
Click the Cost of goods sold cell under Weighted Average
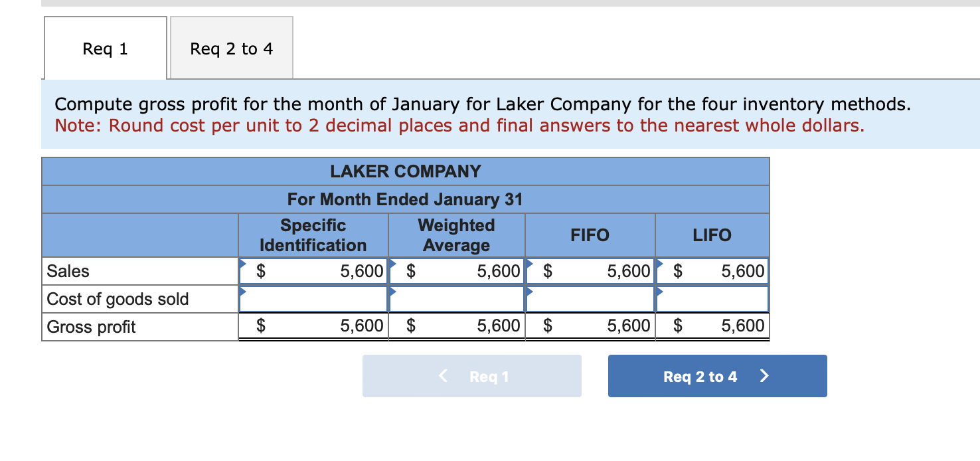456,298
